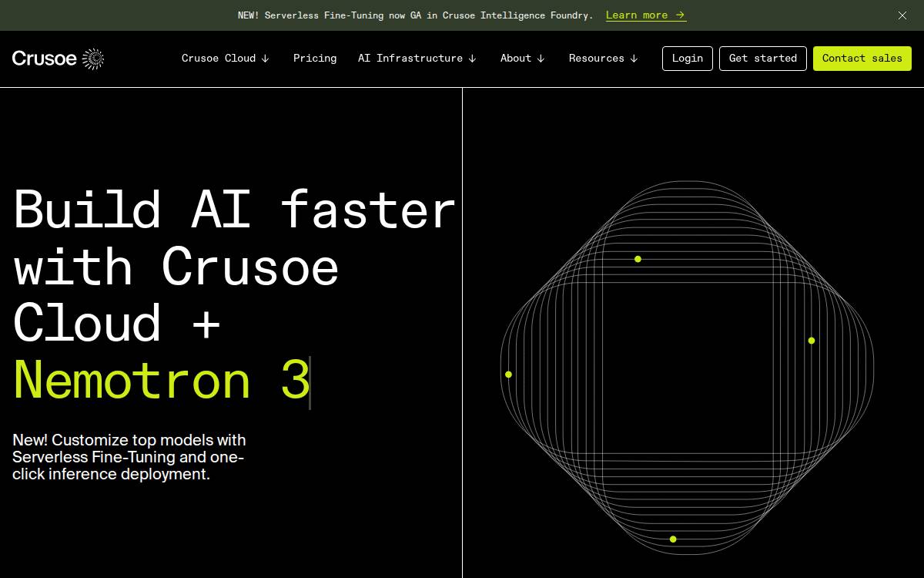The width and height of the screenshot is (924, 578).
Task: Open the Pricing page
Action: [x=315, y=59]
